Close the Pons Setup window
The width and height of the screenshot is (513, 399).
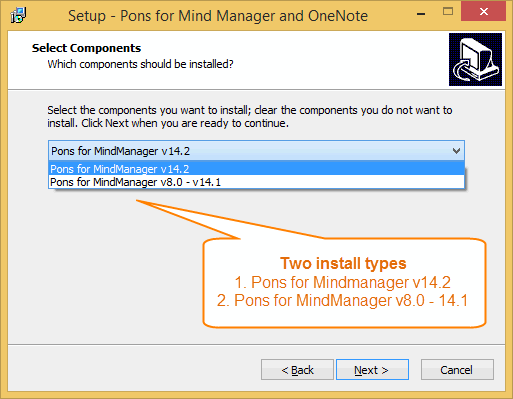[x=483, y=11]
